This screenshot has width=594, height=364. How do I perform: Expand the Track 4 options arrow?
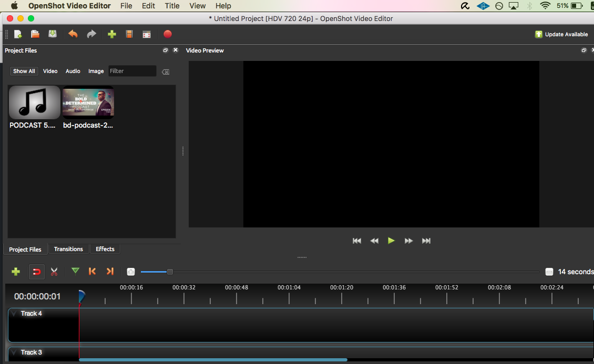point(14,314)
